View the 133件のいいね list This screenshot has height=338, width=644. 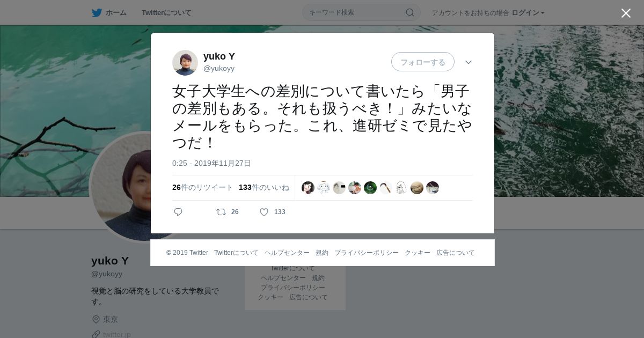264,187
